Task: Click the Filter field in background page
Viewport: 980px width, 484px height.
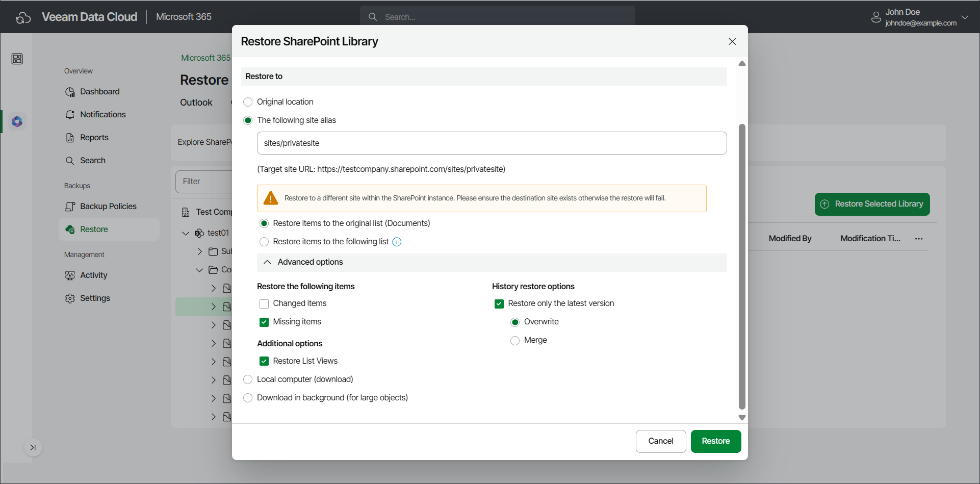Action: [x=204, y=182]
